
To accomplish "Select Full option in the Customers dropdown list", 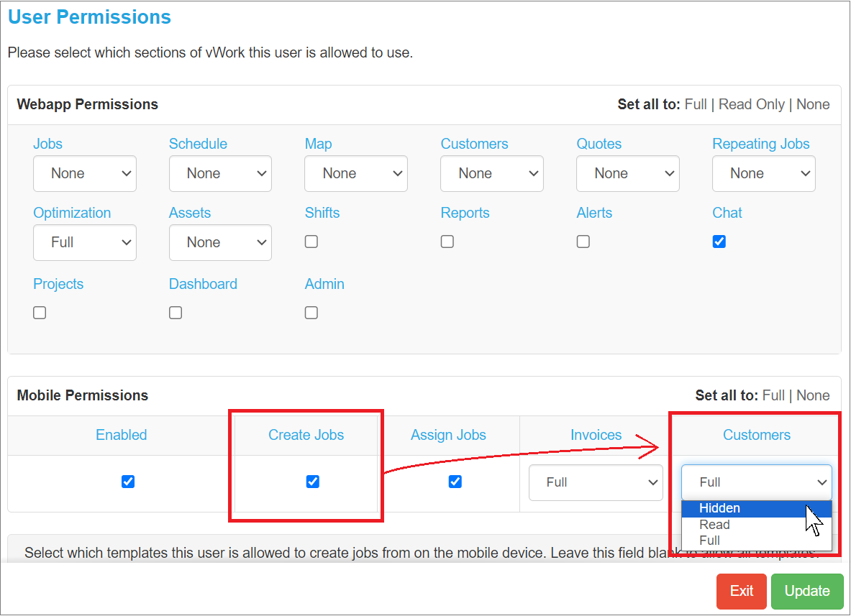I will pyautogui.click(x=757, y=541).
